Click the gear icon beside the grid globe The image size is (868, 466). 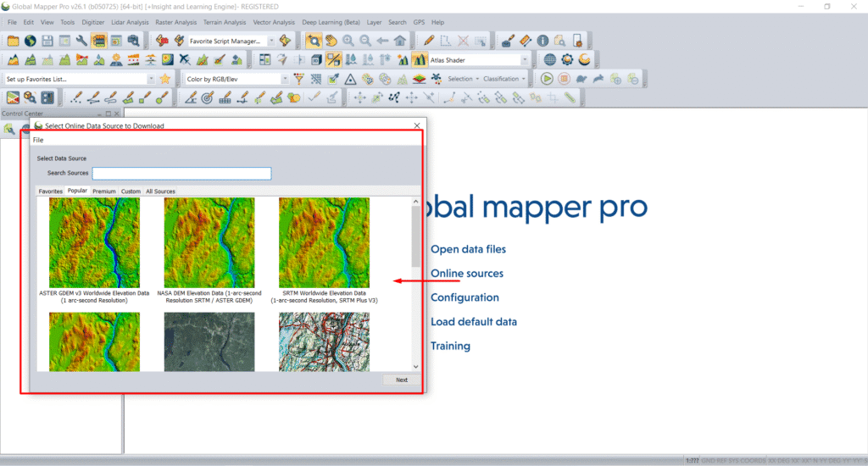567,60
